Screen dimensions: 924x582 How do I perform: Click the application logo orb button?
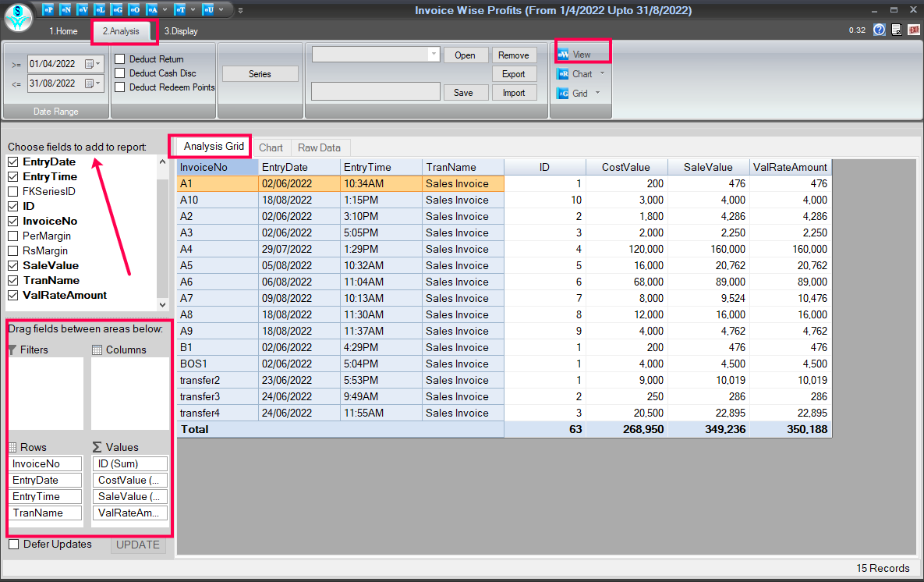click(18, 17)
